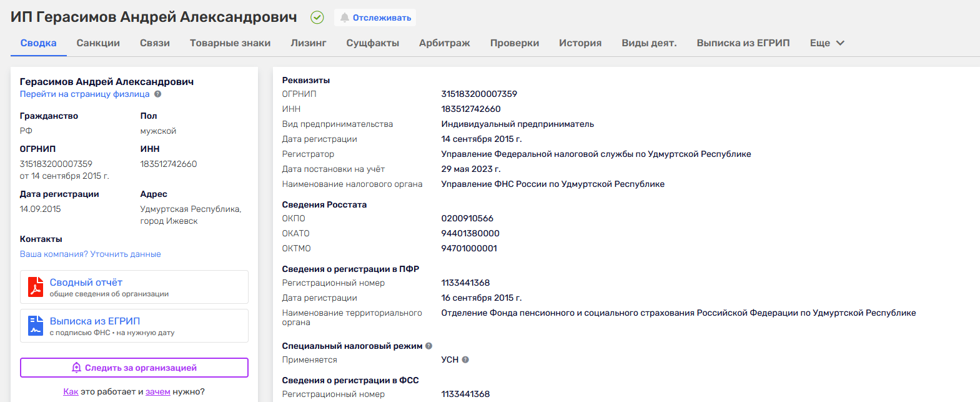Click Управление ФНС России по Удмуртской Республике
The width and height of the screenshot is (980, 402).
coord(553,184)
